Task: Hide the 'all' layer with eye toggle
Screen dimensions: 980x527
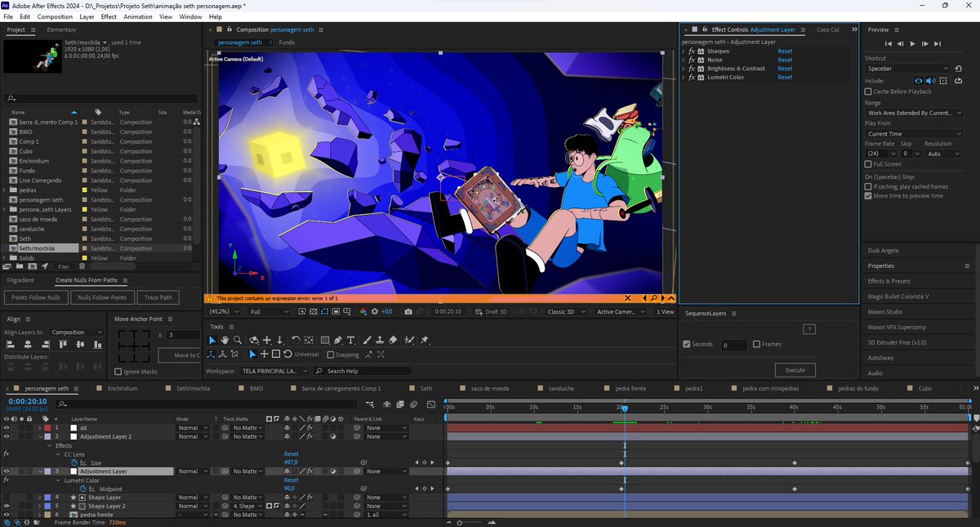Action: pyautogui.click(x=7, y=427)
